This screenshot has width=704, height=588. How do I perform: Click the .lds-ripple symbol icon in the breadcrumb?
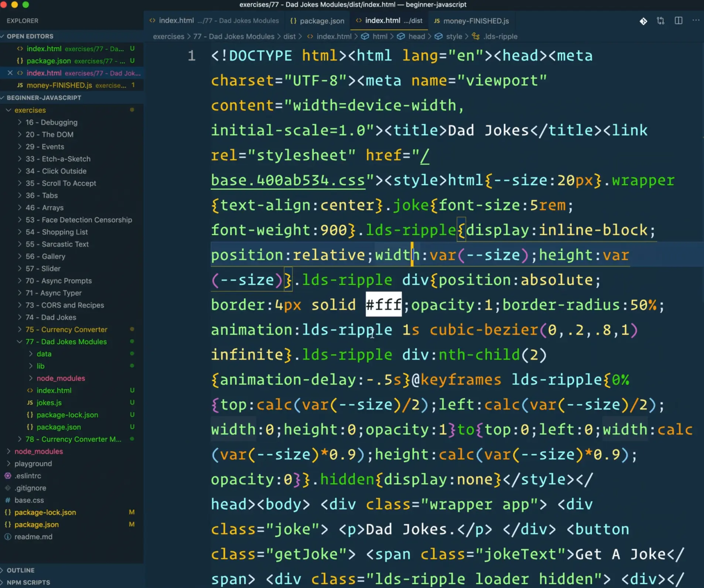[476, 36]
